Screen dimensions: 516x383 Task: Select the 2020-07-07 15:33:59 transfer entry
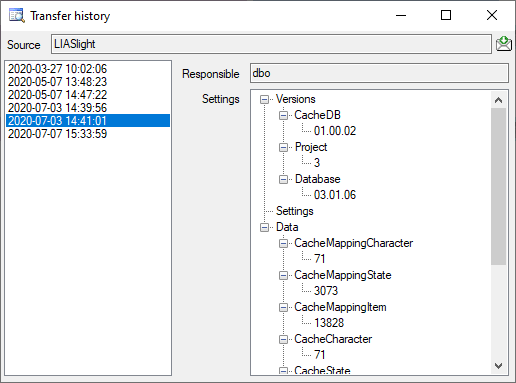tap(57, 134)
